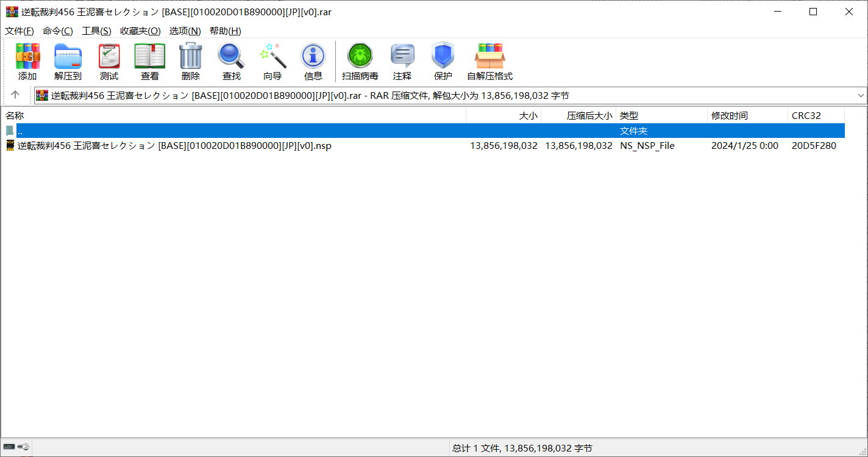Click the 保护 (Protect) shield icon

(x=443, y=62)
